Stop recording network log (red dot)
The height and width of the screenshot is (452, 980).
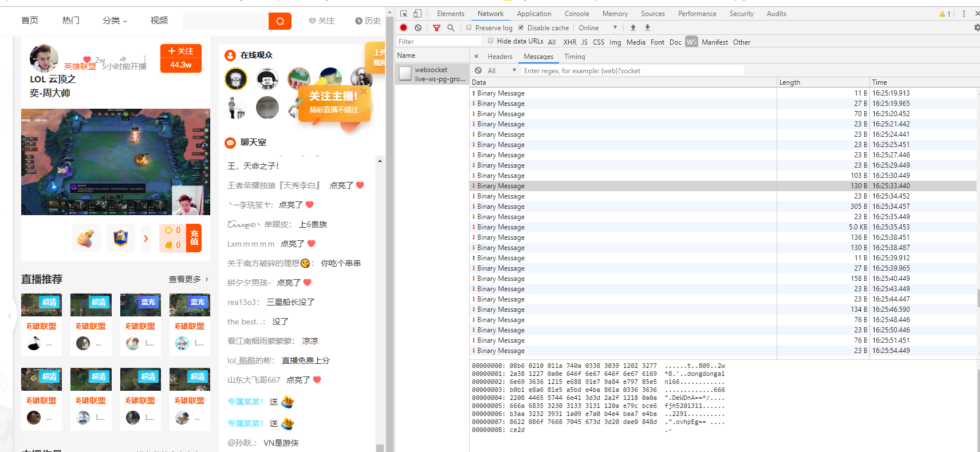403,27
